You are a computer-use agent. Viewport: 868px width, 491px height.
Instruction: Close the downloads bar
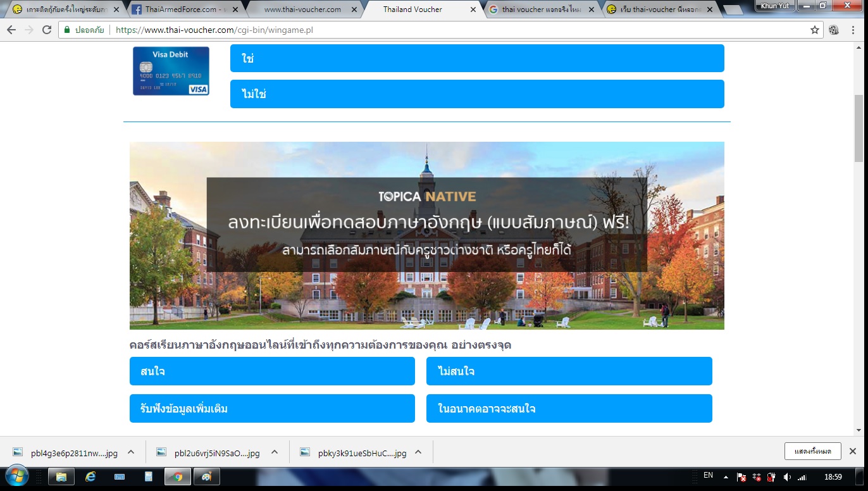pyautogui.click(x=852, y=451)
